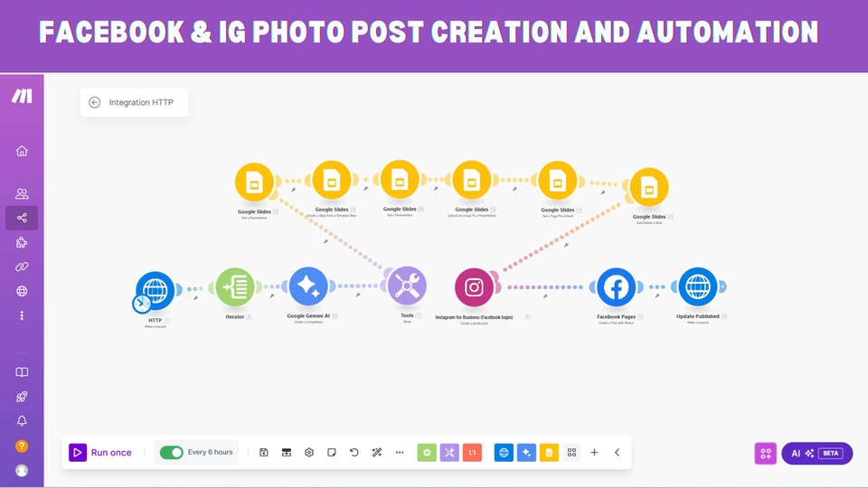
Task: Click the Auto-align magic wand icon
Action: click(377, 452)
